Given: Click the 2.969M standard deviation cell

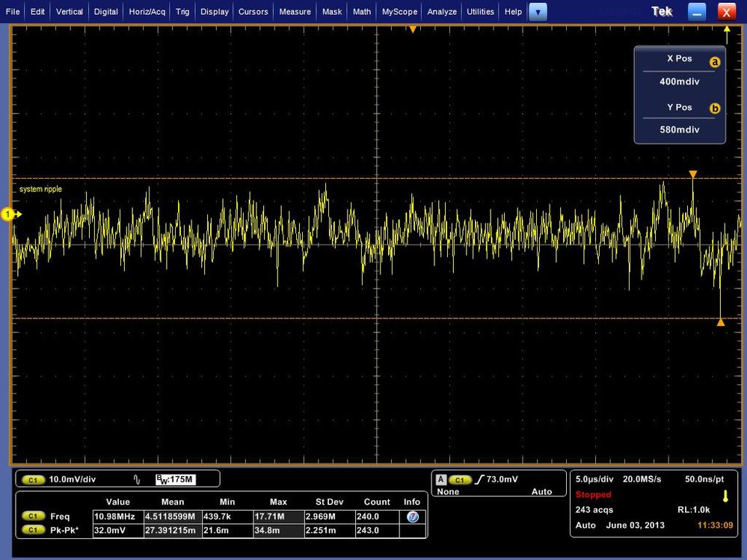Looking at the screenshot, I should (x=330, y=517).
